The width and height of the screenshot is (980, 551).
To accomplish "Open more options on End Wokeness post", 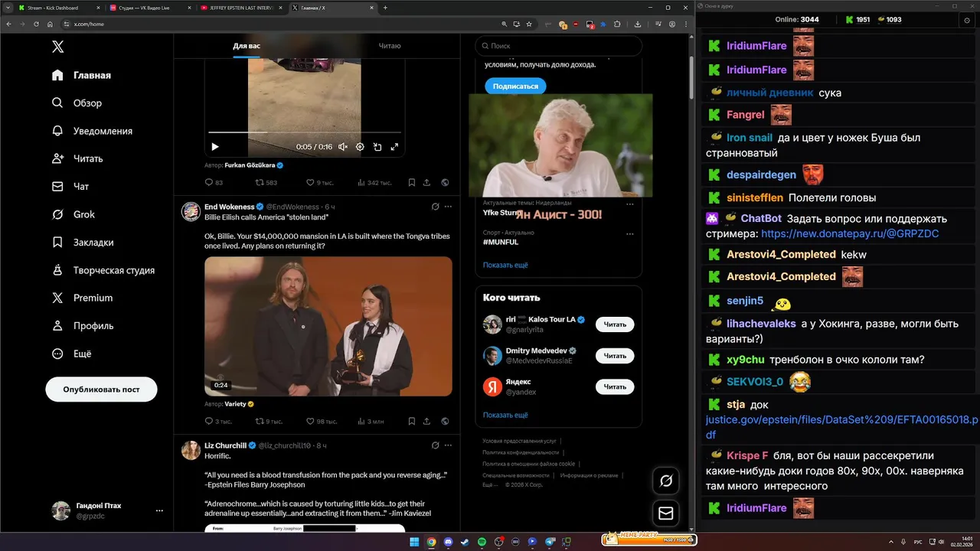I will coord(449,207).
